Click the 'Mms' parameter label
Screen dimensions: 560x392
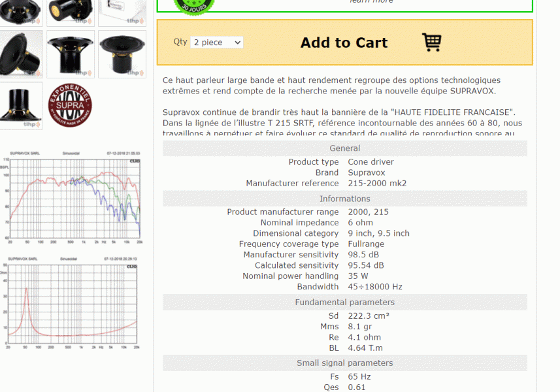[329, 326]
